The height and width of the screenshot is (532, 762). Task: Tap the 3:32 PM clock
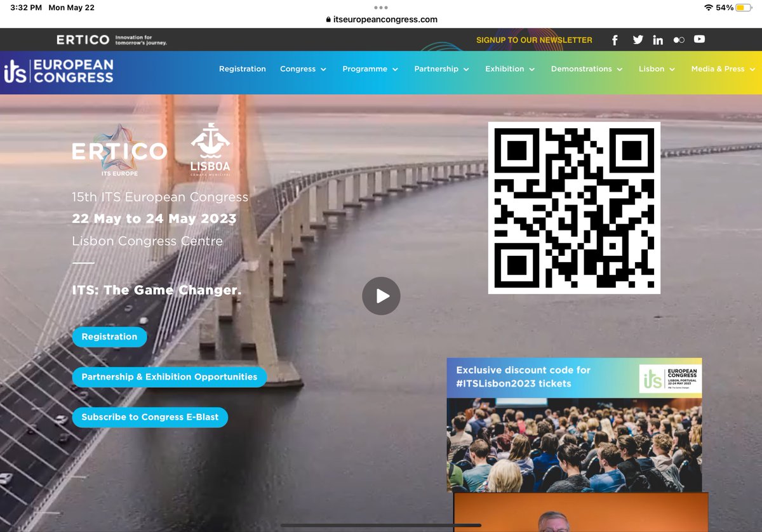pyautogui.click(x=26, y=8)
